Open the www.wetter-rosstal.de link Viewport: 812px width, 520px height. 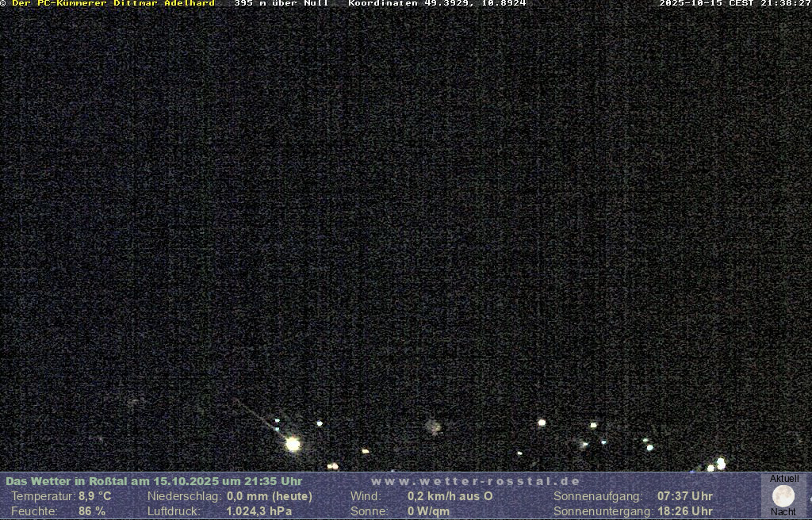475,481
